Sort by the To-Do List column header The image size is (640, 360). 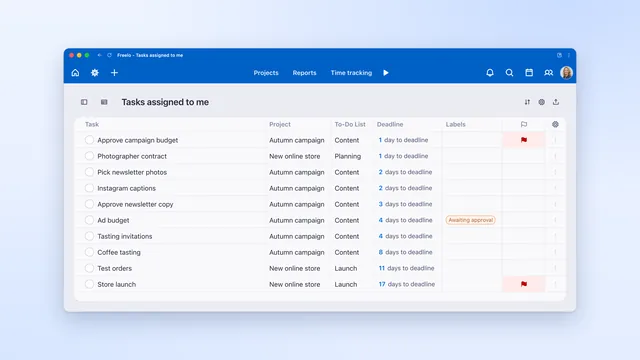pos(350,124)
